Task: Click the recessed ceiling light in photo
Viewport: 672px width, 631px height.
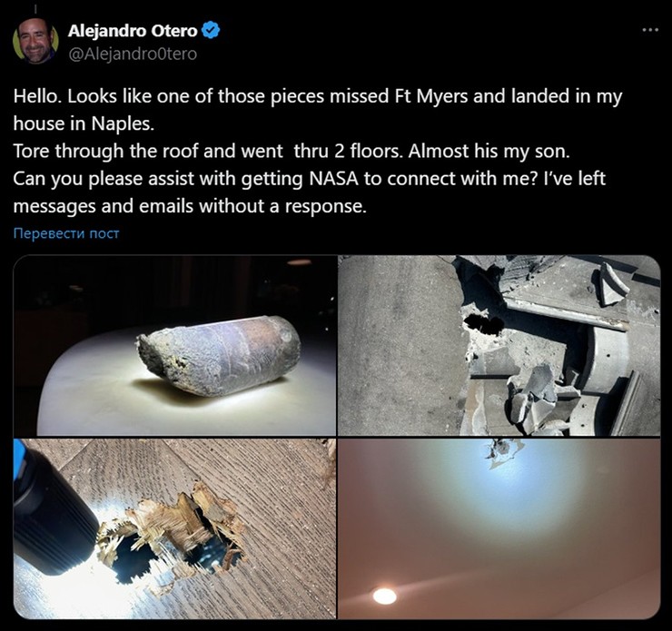Action: [384, 596]
